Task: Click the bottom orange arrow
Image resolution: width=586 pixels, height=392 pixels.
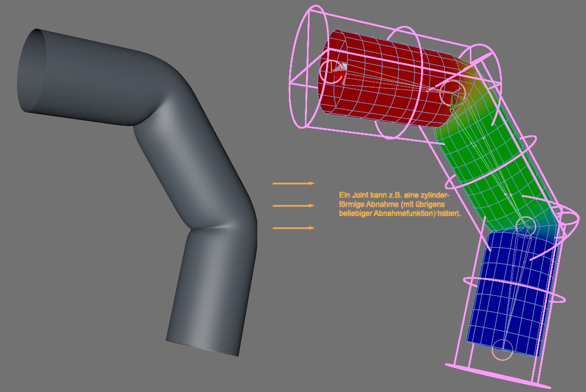Action: pos(294,228)
